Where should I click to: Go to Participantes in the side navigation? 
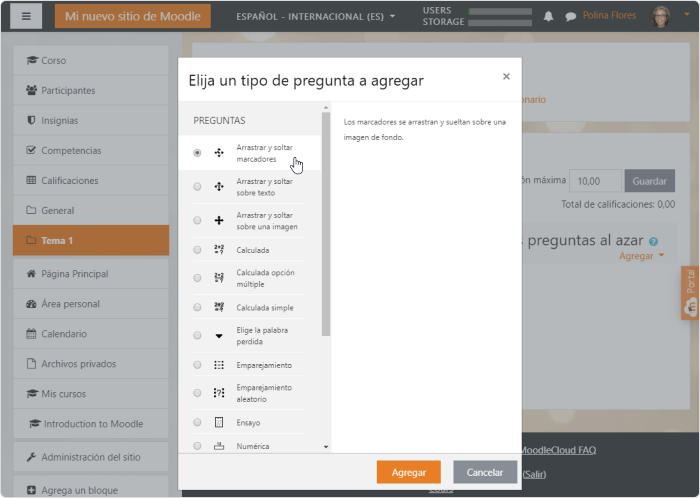tap(68, 91)
